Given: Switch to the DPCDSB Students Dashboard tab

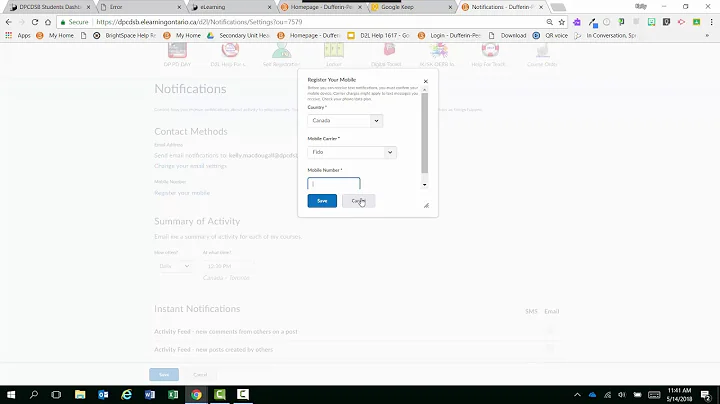Looking at the screenshot, I should click(x=50, y=7).
